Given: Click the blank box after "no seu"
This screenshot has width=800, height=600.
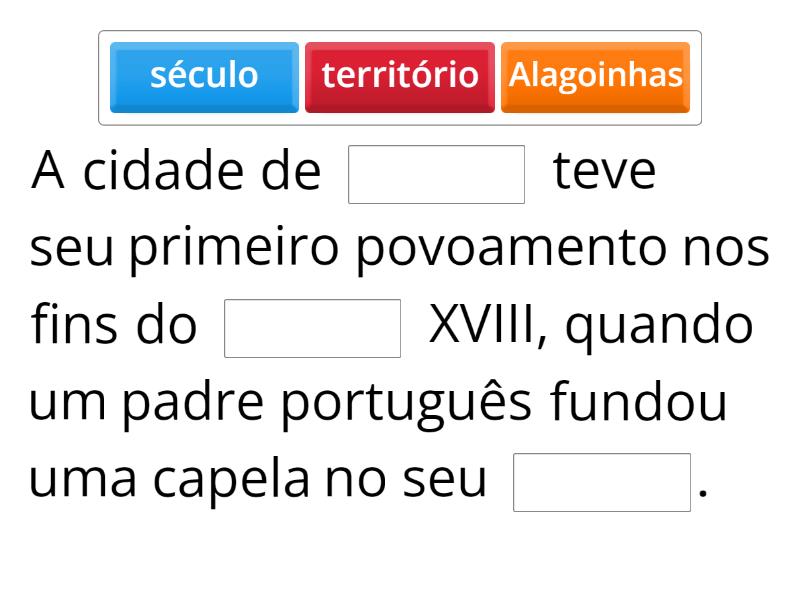Looking at the screenshot, I should [x=601, y=482].
